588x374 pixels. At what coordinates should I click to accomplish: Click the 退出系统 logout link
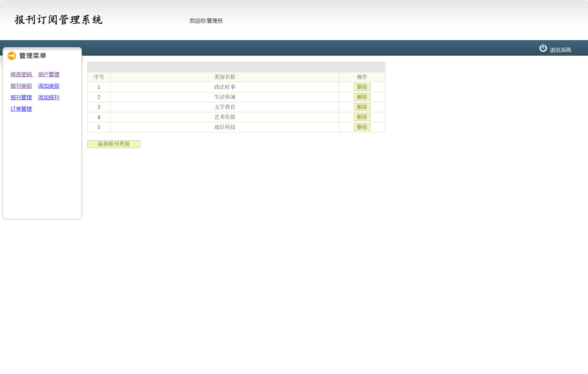pyautogui.click(x=560, y=50)
